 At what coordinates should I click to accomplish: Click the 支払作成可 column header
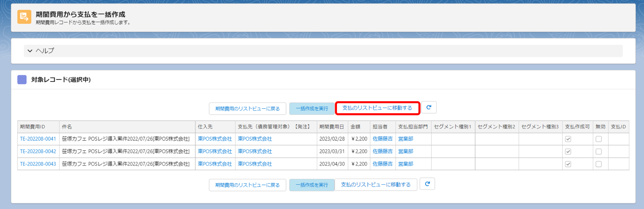(577, 127)
